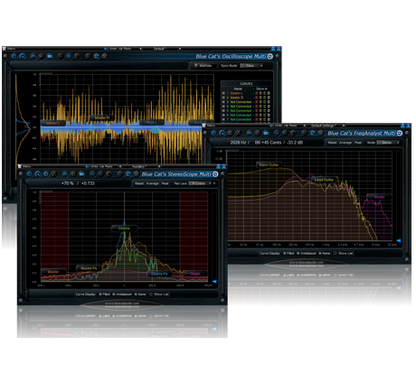Open the preset name in the StereoScope title bar
The width and height of the screenshot is (416, 376).
point(139,166)
